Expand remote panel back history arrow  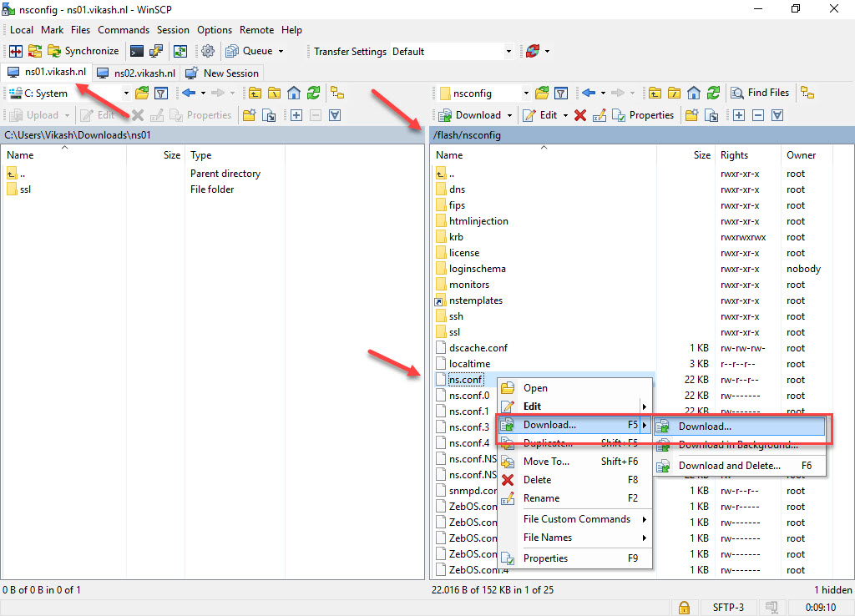(x=603, y=93)
